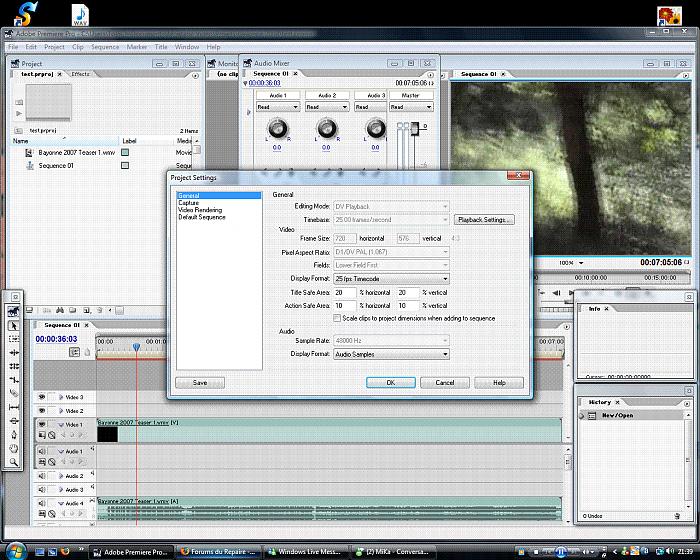
Task: Click the OK button in Project Settings
Action: pos(391,383)
